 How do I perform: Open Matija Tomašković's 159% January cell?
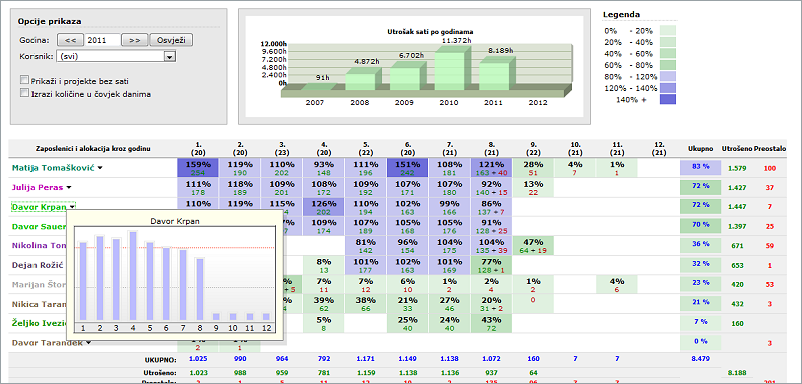198,168
